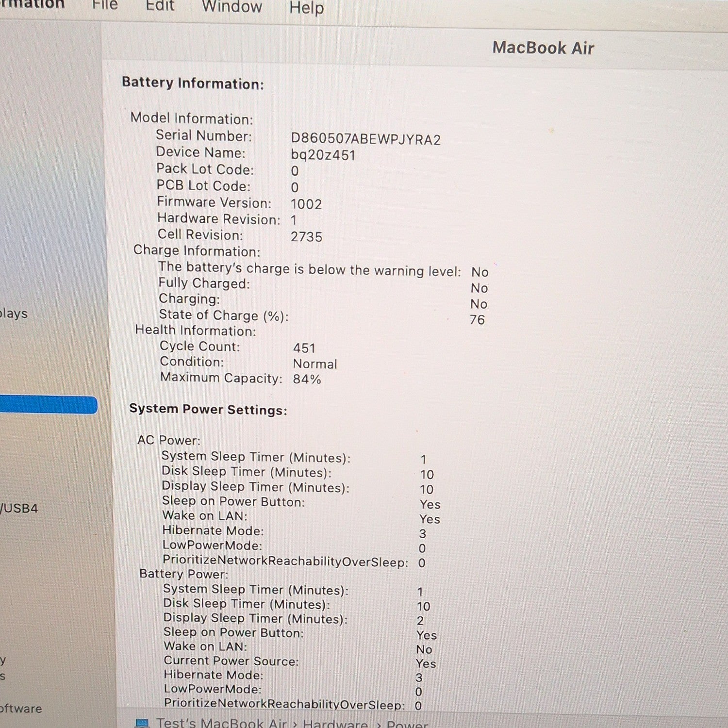Open the Window menu
Screen dimensions: 728x728
pyautogui.click(x=232, y=7)
